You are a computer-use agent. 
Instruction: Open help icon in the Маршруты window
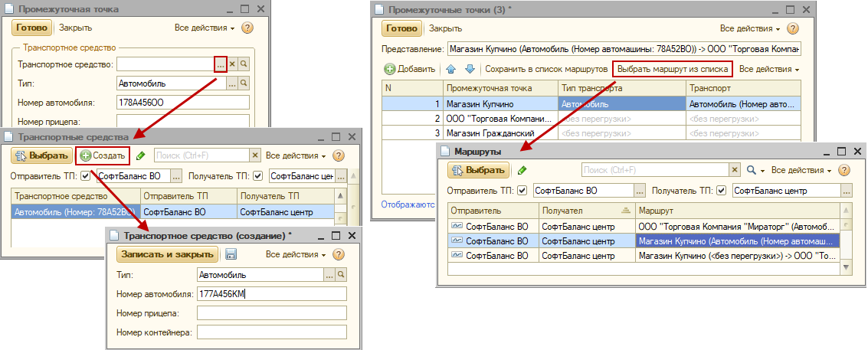844,170
